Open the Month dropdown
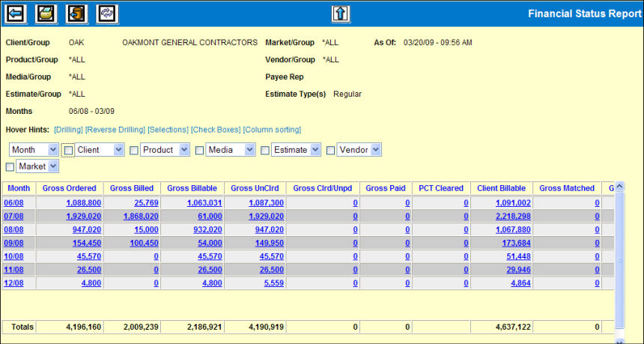The image size is (644, 344). point(34,150)
